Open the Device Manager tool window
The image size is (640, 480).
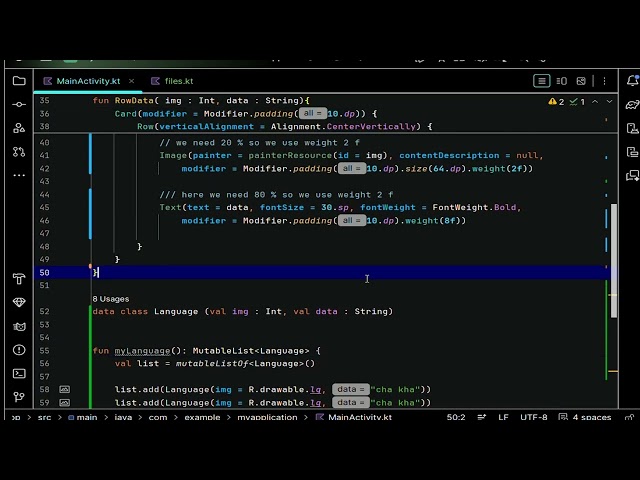point(632,128)
